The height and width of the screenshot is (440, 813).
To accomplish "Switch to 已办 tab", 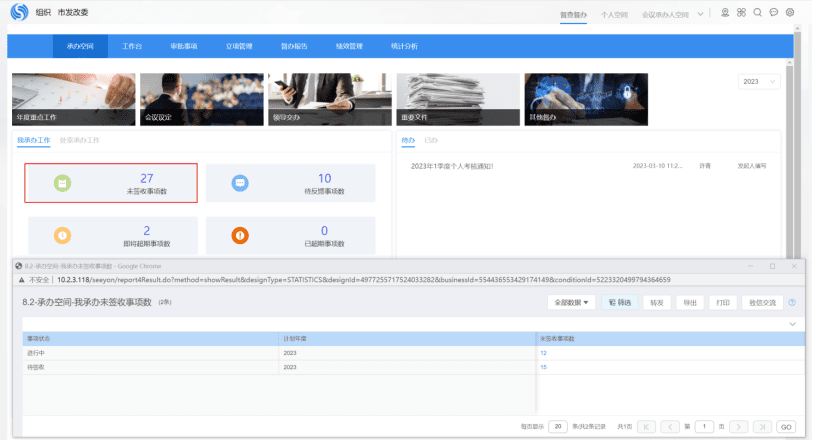I will 431,140.
